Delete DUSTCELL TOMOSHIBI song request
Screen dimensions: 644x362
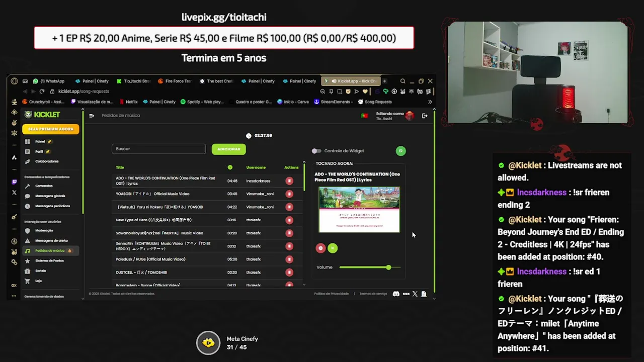tap(289, 273)
